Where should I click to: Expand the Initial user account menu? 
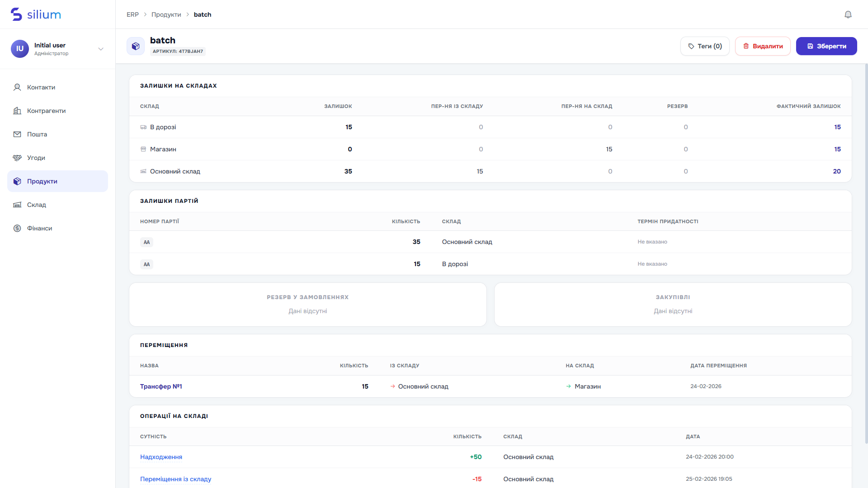(x=101, y=49)
